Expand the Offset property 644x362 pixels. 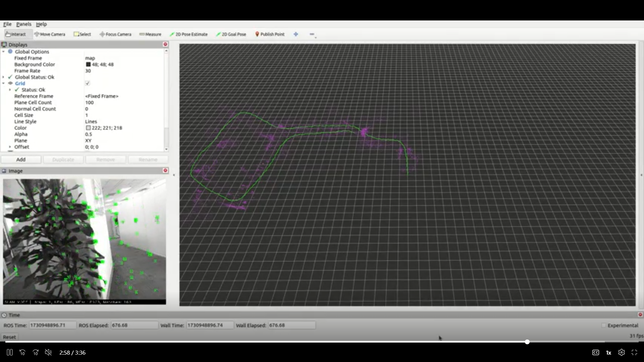click(10, 147)
